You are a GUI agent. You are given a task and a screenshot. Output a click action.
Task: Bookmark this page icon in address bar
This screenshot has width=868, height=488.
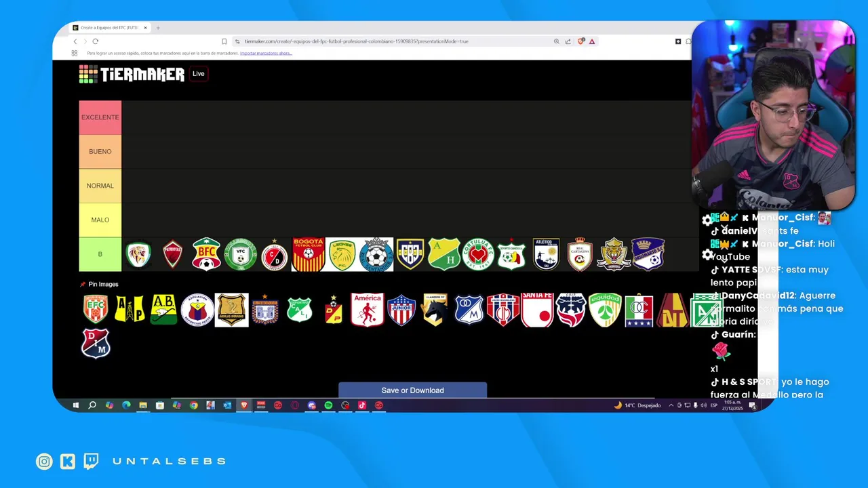[224, 41]
